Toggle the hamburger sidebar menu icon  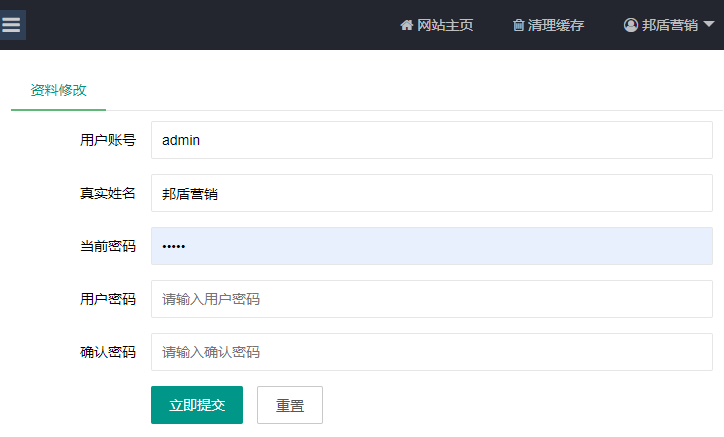point(11,25)
